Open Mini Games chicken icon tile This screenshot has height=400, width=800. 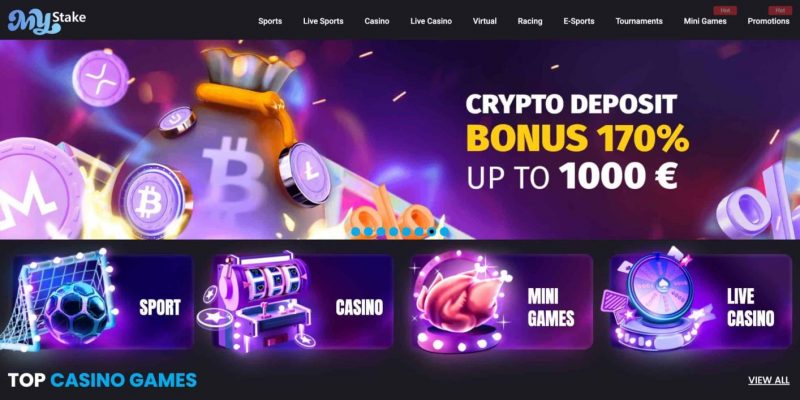click(462, 302)
